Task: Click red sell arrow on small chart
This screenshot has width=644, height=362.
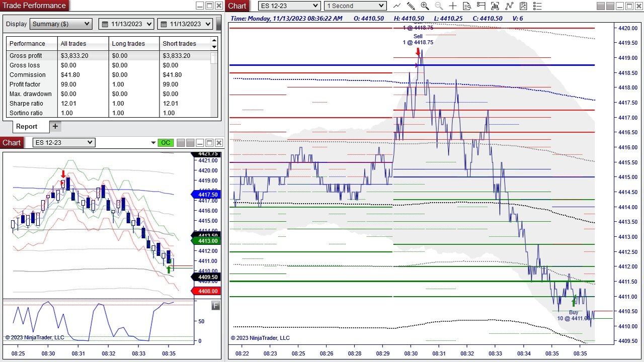Action: pyautogui.click(x=63, y=174)
